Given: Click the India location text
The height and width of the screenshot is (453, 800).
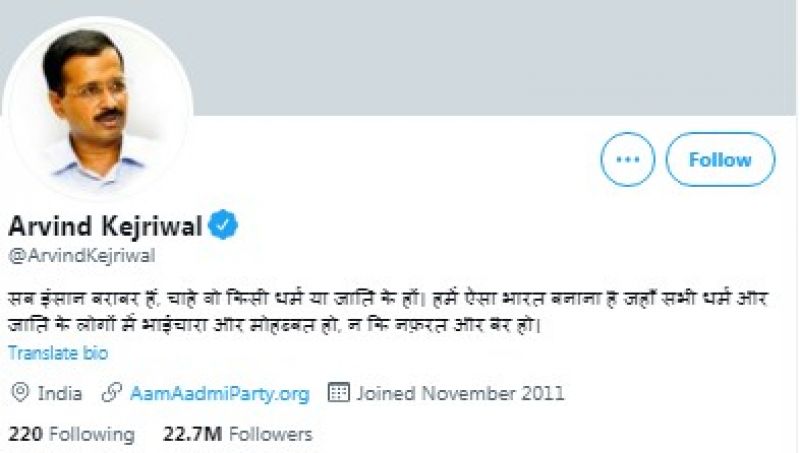Looking at the screenshot, I should coord(60,393).
